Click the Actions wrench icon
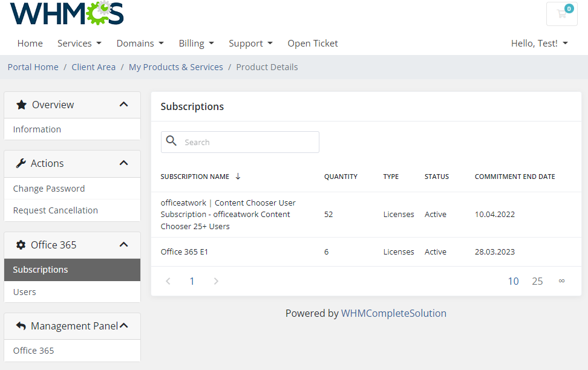 pyautogui.click(x=21, y=163)
